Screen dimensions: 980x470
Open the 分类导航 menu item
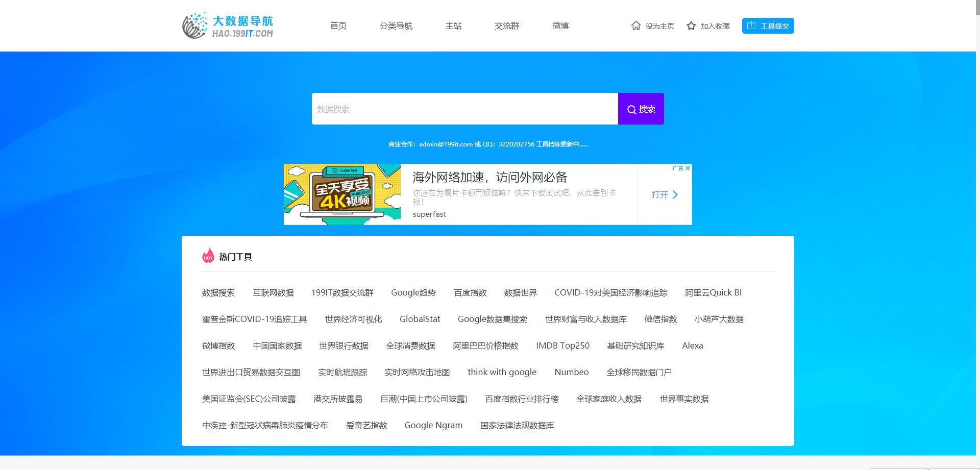pyautogui.click(x=396, y=26)
